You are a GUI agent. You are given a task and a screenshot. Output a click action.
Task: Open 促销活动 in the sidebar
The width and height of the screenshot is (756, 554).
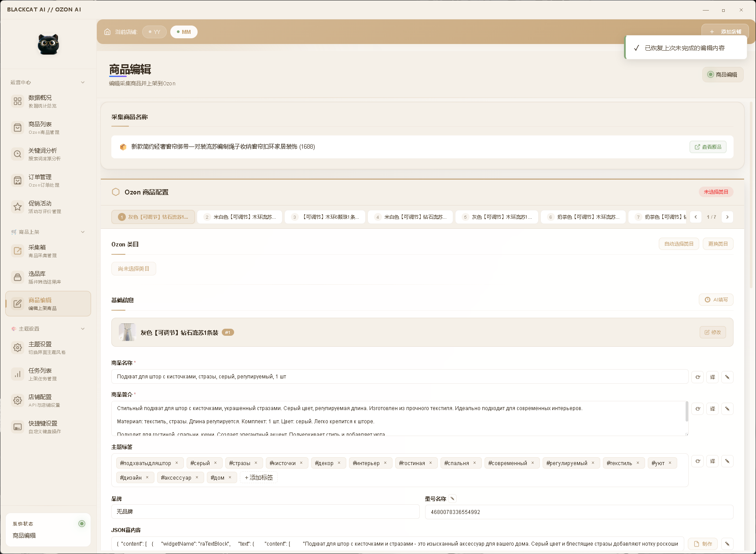click(48, 207)
